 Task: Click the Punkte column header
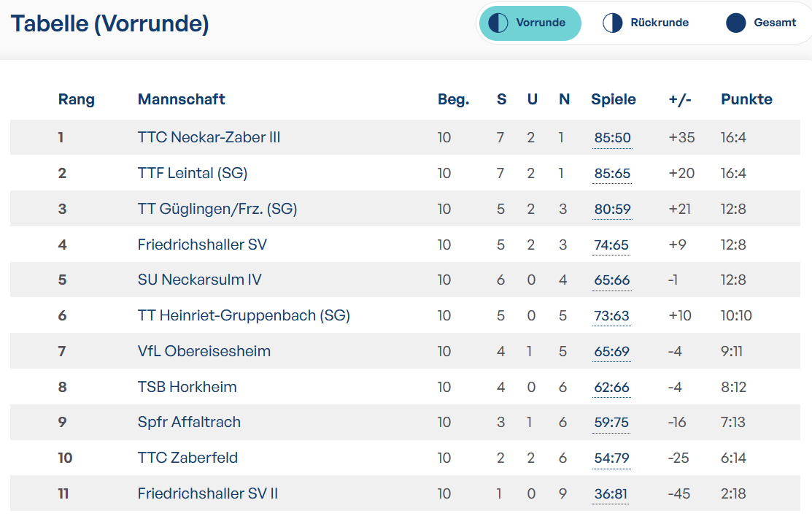click(746, 99)
